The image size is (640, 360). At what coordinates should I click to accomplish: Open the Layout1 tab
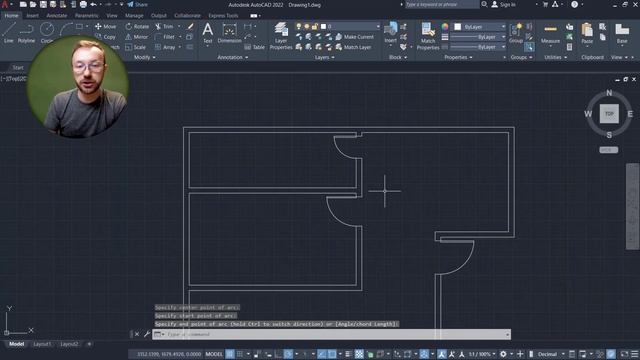tap(42, 344)
